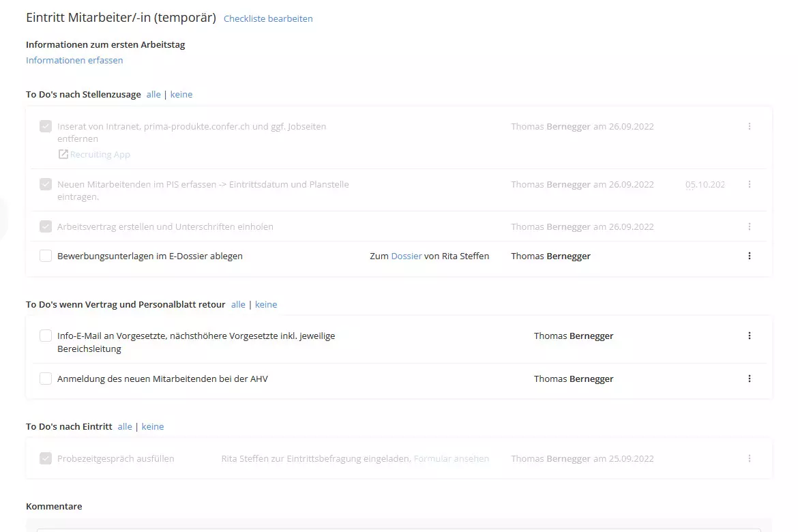
Task: Uncheck Arbeitsvertrag erstellen checkbox
Action: [46, 226]
